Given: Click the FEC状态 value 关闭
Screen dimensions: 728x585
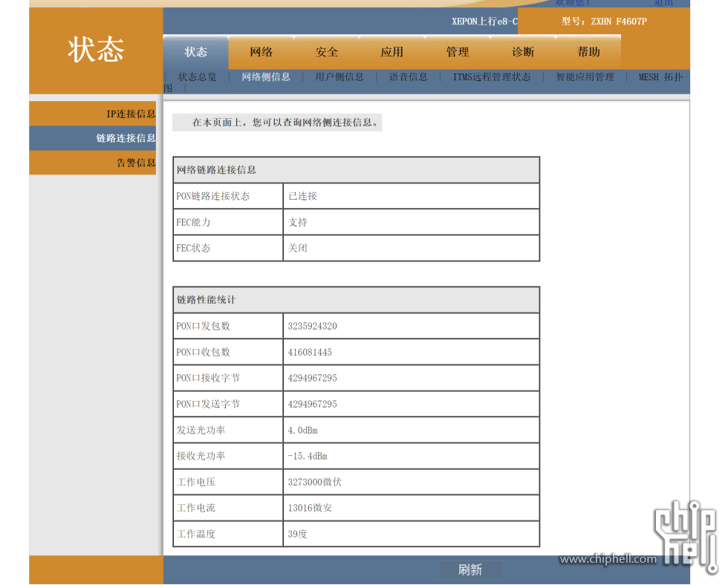Looking at the screenshot, I should pos(298,248).
